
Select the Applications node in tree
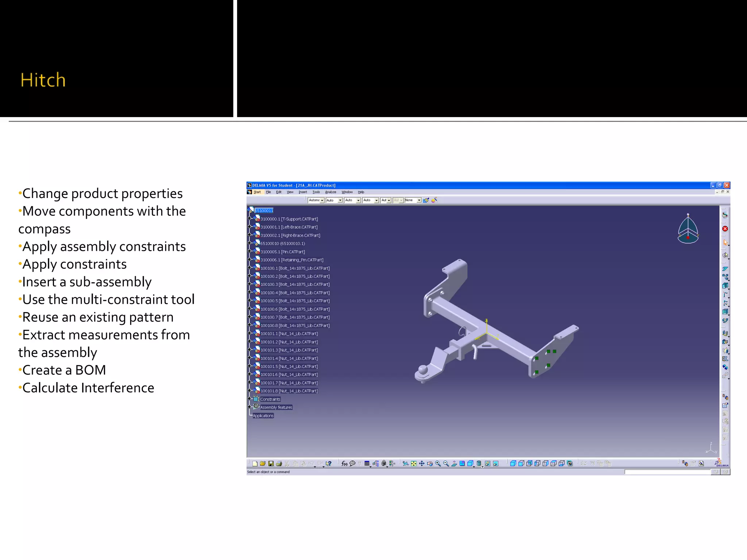[263, 416]
